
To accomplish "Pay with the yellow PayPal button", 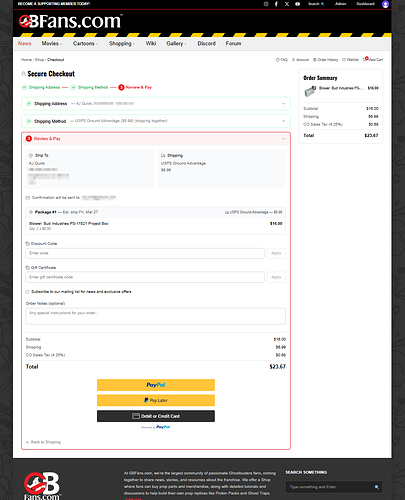I will (156, 385).
